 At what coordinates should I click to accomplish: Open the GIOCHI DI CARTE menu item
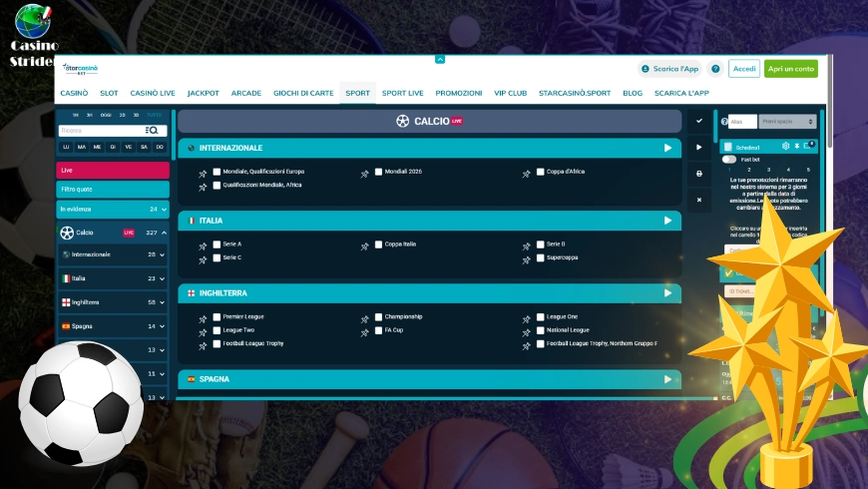[x=303, y=93]
